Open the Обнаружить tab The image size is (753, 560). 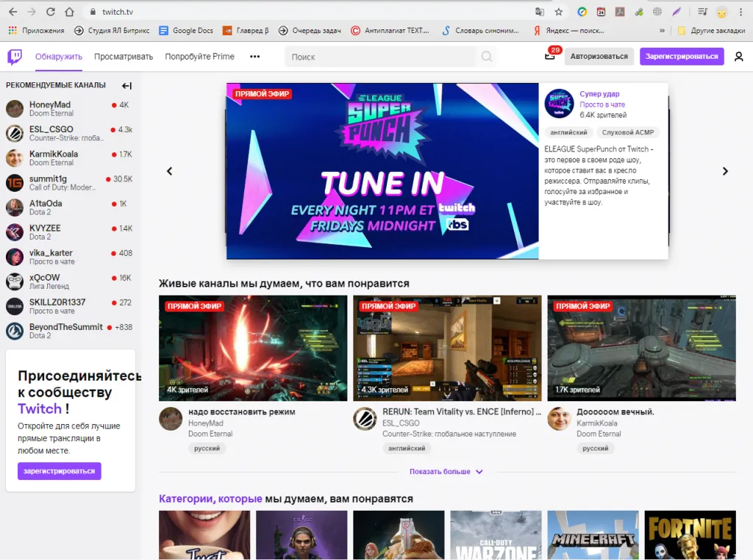(59, 57)
